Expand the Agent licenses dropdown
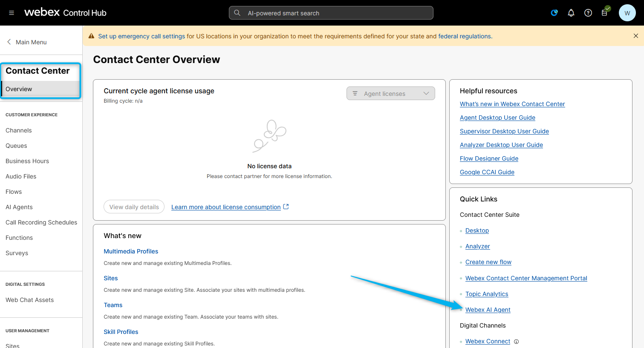This screenshot has width=644, height=348. tap(390, 94)
